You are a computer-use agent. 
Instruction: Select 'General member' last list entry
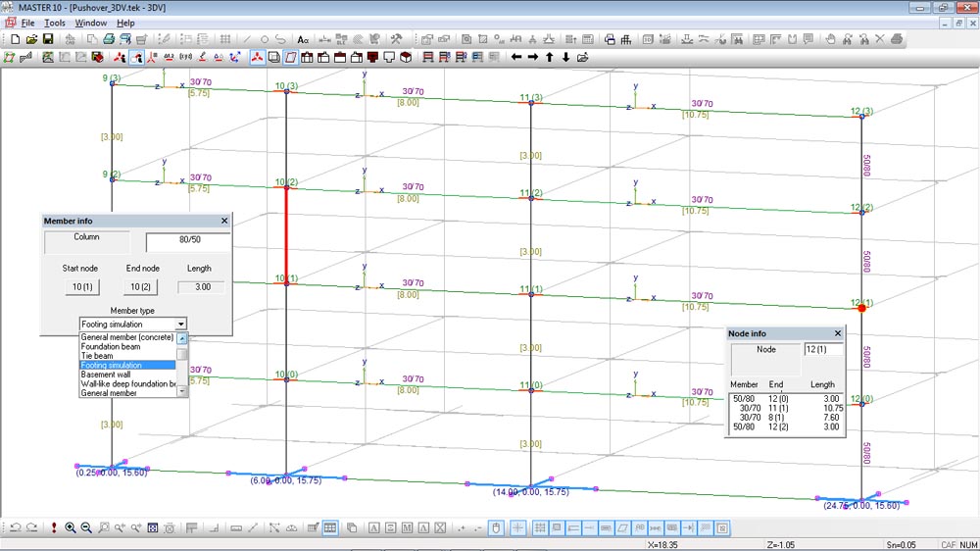point(127,393)
